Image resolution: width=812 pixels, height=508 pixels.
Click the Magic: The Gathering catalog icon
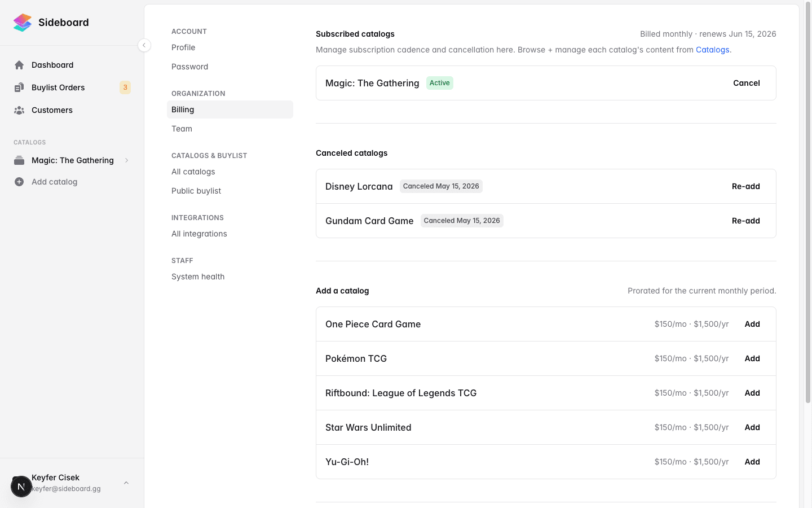click(19, 160)
